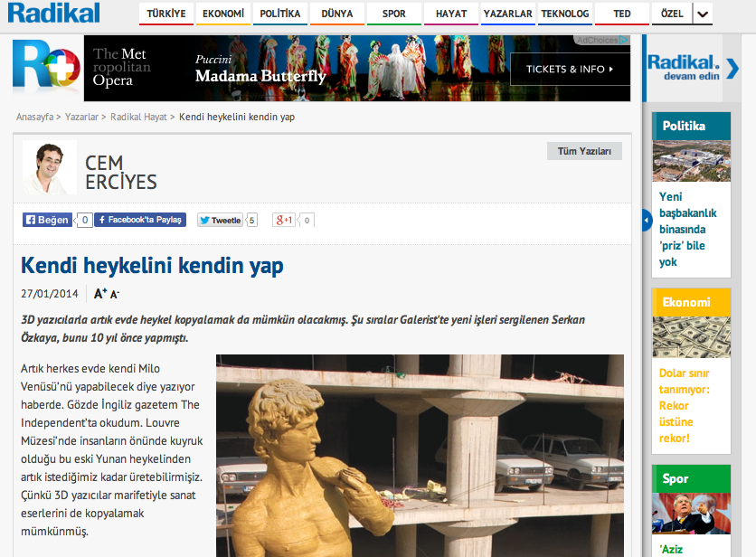
Task: Open the DÜNYA menu section
Action: [337, 14]
